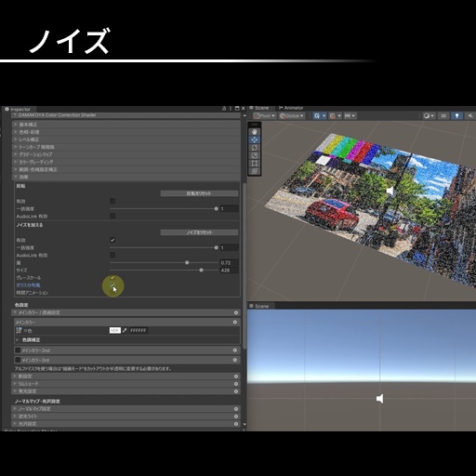Click the ノイズをリセット button
Viewport: 476px width, 476px height.
tap(199, 232)
